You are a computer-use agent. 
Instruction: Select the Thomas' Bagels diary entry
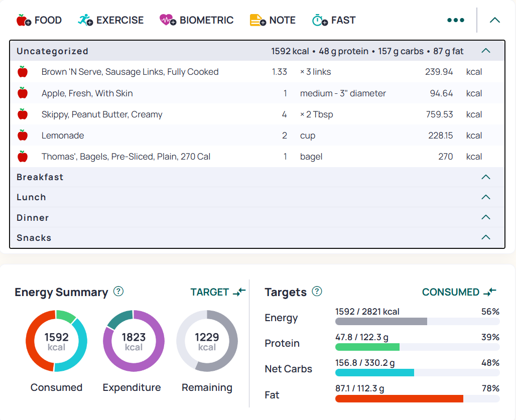[257, 156]
